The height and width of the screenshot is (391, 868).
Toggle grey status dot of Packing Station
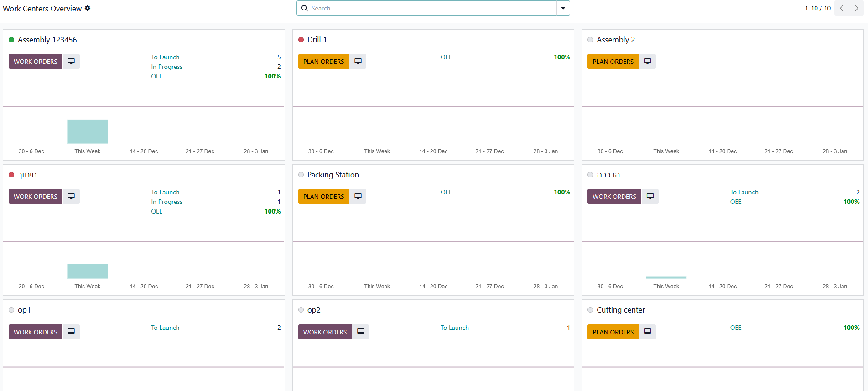pos(301,175)
